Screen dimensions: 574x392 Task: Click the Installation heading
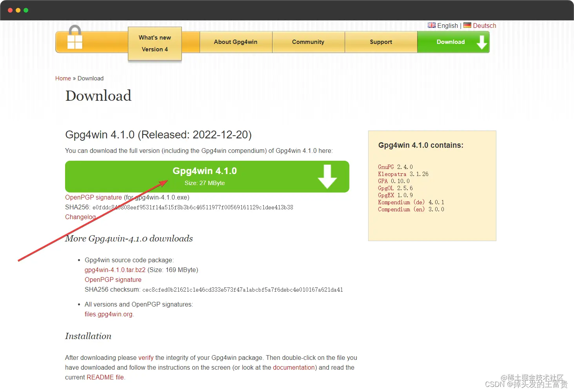point(88,336)
